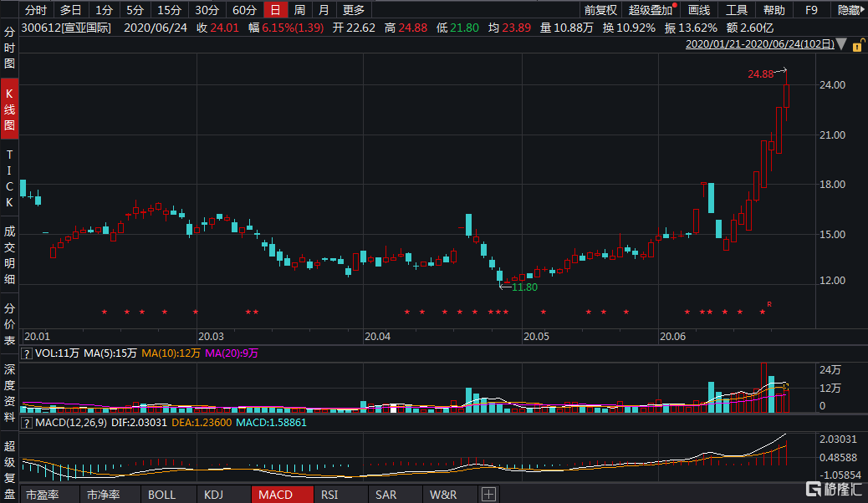Click the F9 button
Viewport: 868px width, 503px height.
811,10
